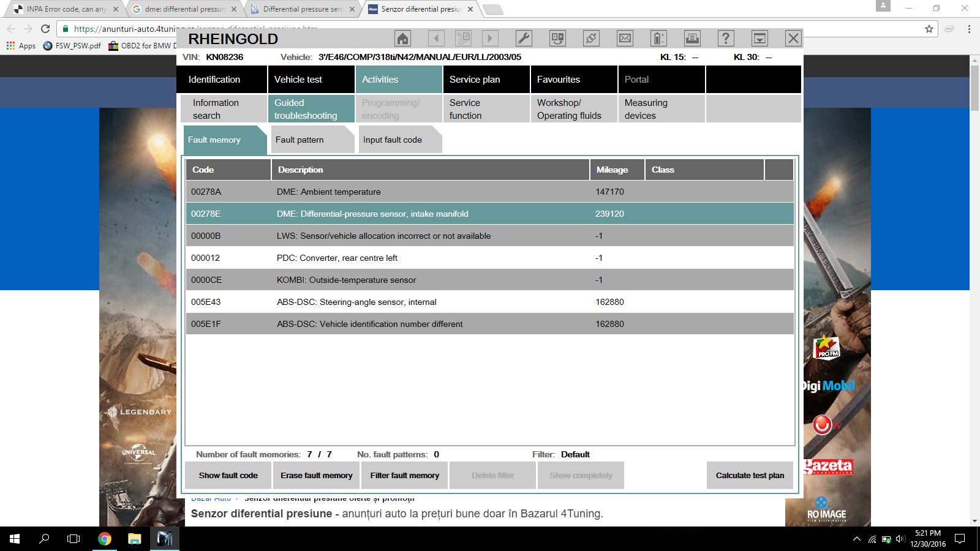Click the operation swap icon with two pages
The height and width of the screenshot is (551, 980).
tap(557, 39)
